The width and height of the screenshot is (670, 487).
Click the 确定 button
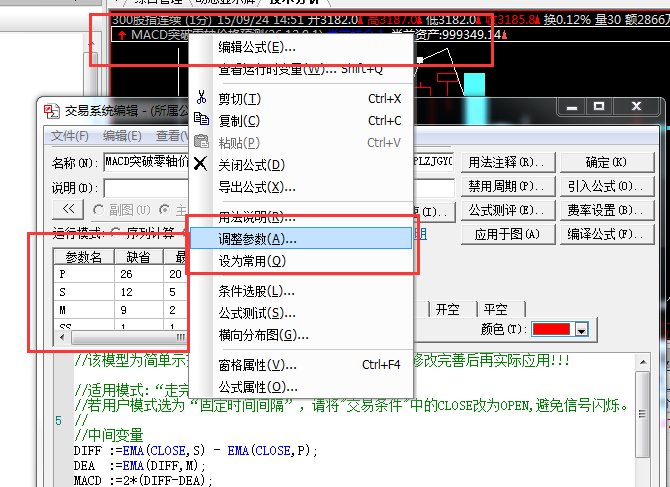(605, 162)
